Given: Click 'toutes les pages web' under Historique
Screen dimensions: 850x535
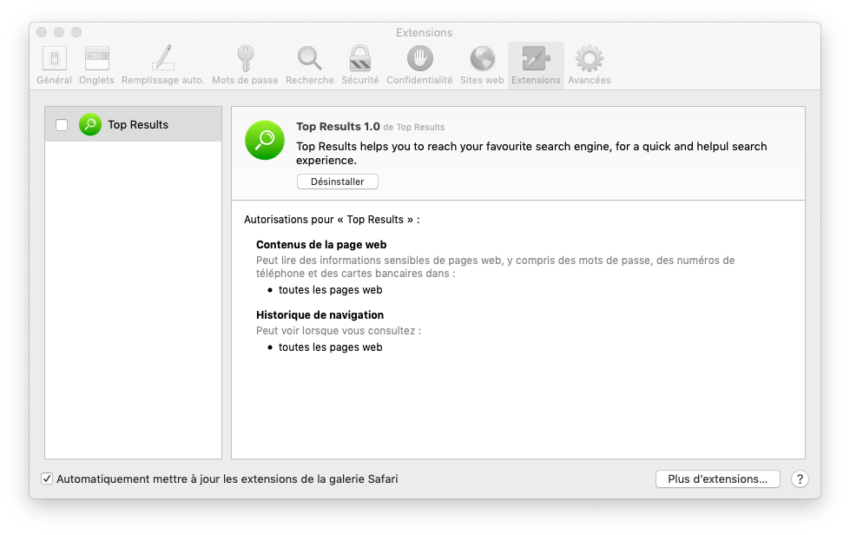Looking at the screenshot, I should [330, 347].
